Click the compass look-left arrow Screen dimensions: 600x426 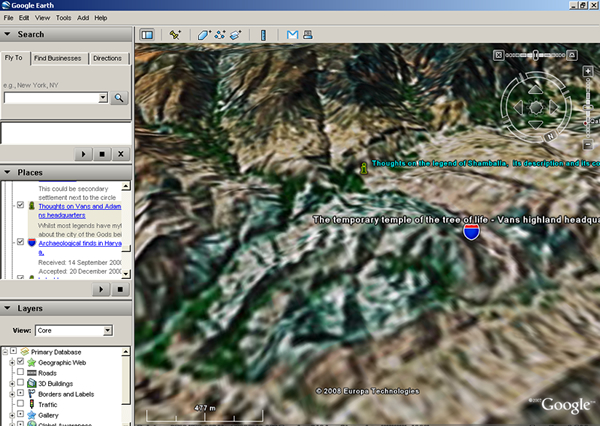click(518, 108)
